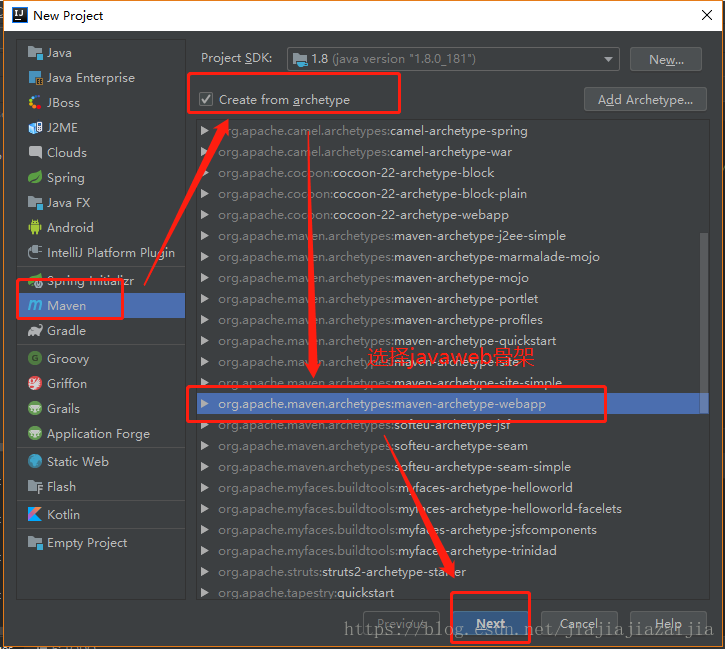725x649 pixels.
Task: Click the Android robot icon
Action: click(35, 227)
